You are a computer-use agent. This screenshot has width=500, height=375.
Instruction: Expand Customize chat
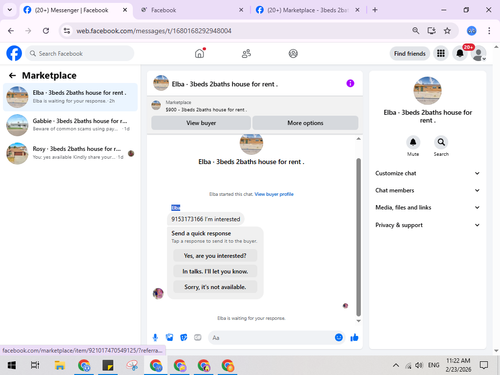(427, 173)
